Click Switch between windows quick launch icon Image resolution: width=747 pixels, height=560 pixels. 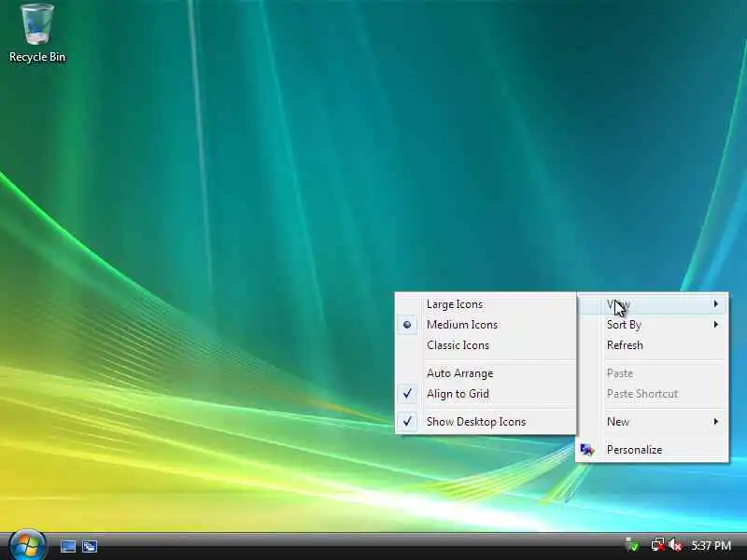pos(90,546)
